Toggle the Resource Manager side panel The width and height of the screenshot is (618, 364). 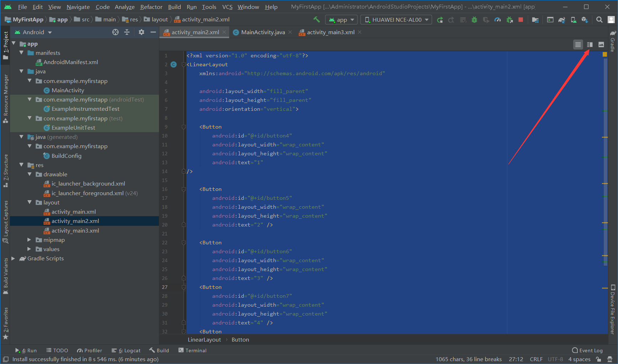point(5,99)
